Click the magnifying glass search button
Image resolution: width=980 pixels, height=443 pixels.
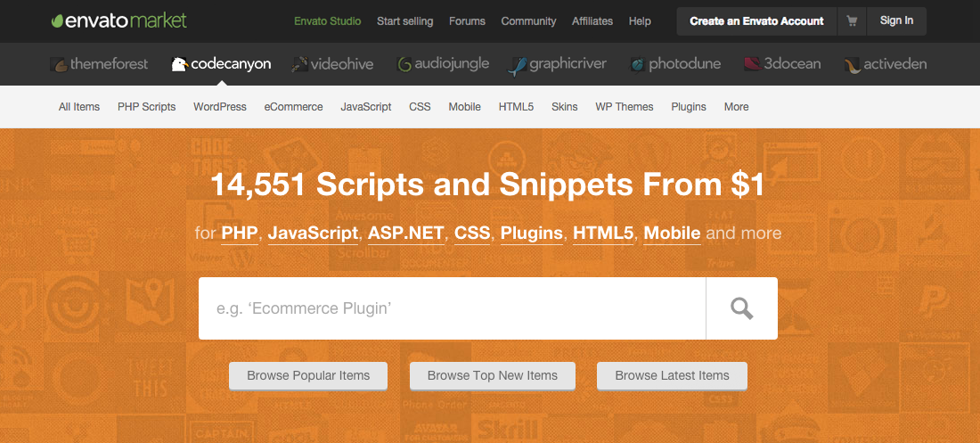(x=741, y=308)
